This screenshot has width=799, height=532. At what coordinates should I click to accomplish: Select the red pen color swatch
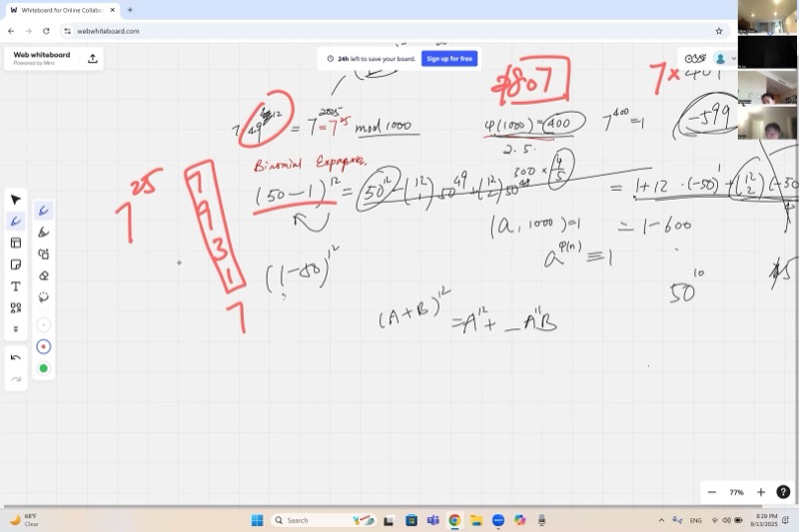43,346
